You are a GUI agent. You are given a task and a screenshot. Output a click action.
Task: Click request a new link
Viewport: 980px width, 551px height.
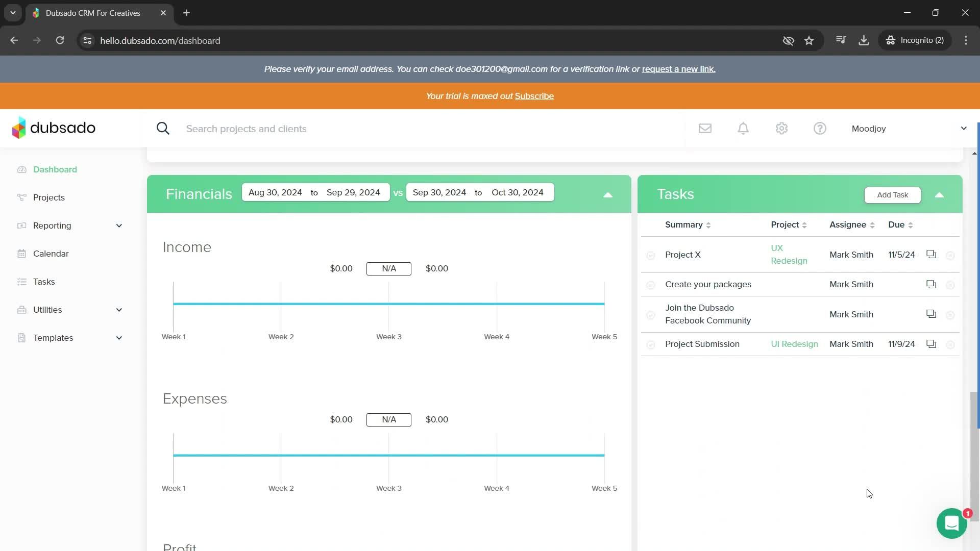click(x=678, y=69)
